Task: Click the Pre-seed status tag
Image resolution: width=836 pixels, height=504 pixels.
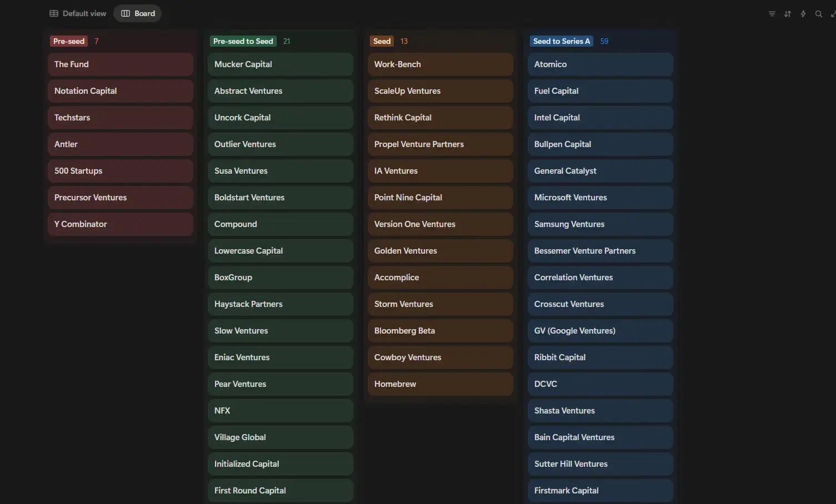Action: coord(68,41)
